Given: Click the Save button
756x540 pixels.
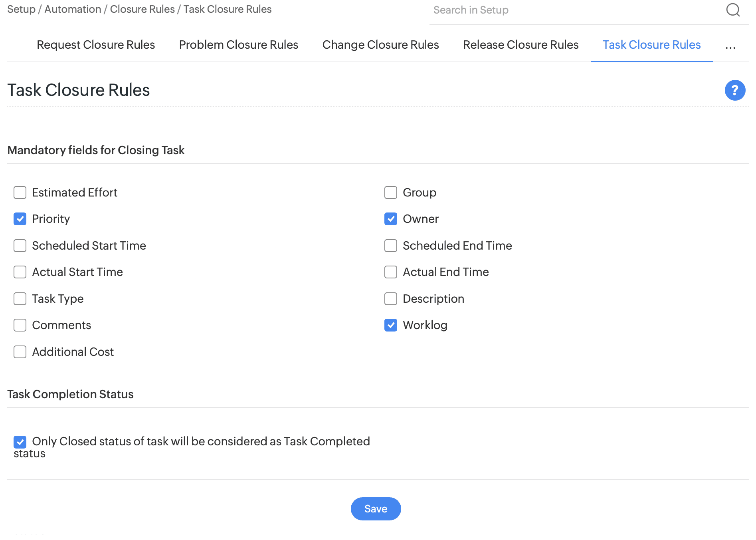Looking at the screenshot, I should click(376, 508).
